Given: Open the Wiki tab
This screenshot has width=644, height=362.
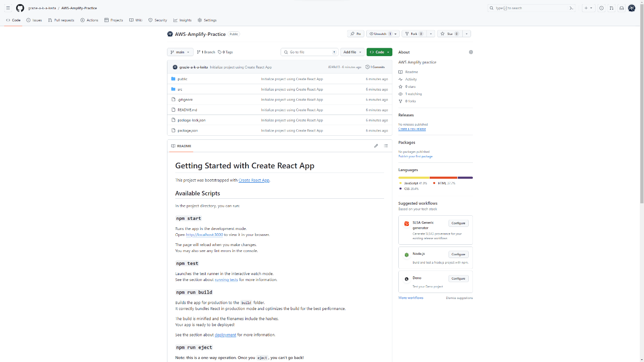Looking at the screenshot, I should [136, 20].
